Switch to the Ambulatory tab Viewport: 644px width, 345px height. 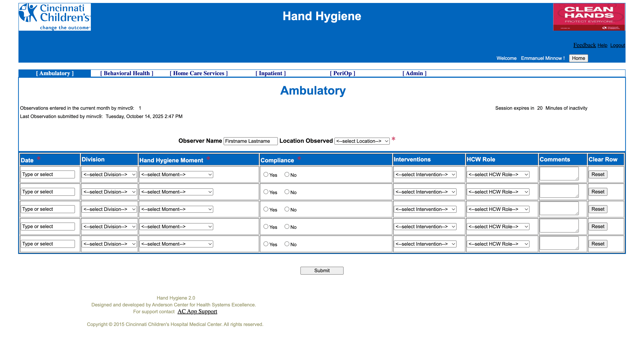coord(55,74)
